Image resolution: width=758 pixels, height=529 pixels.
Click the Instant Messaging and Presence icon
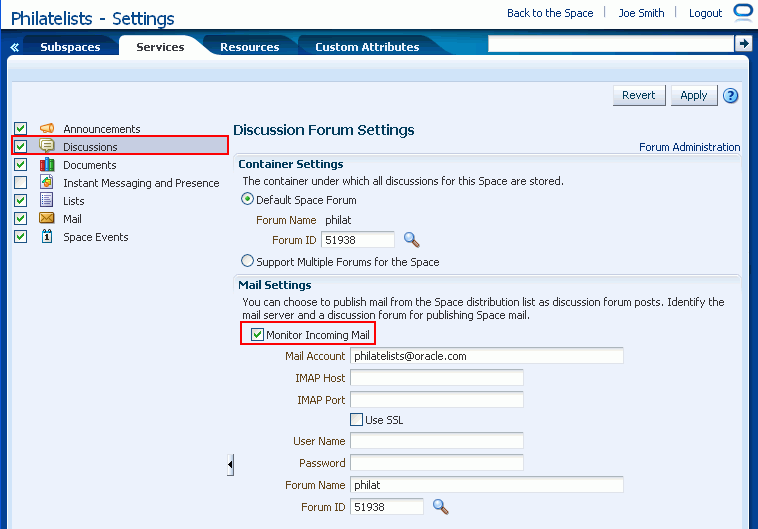pyautogui.click(x=47, y=182)
